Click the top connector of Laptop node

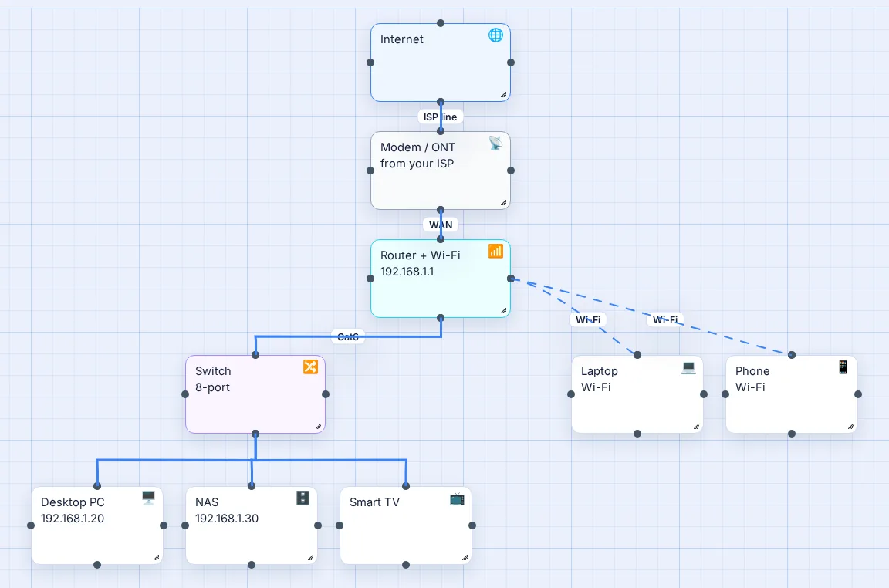[x=637, y=355]
